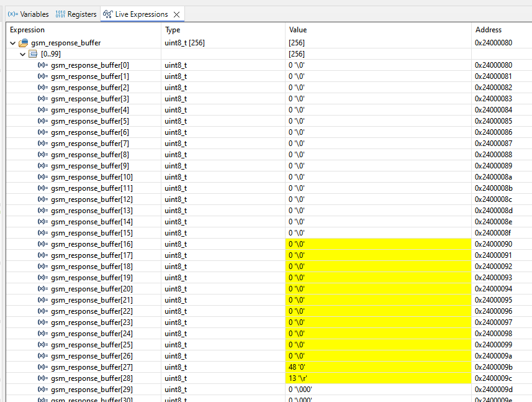Click address 0x24000090
This screenshot has width=532, height=402.
click(x=494, y=244)
